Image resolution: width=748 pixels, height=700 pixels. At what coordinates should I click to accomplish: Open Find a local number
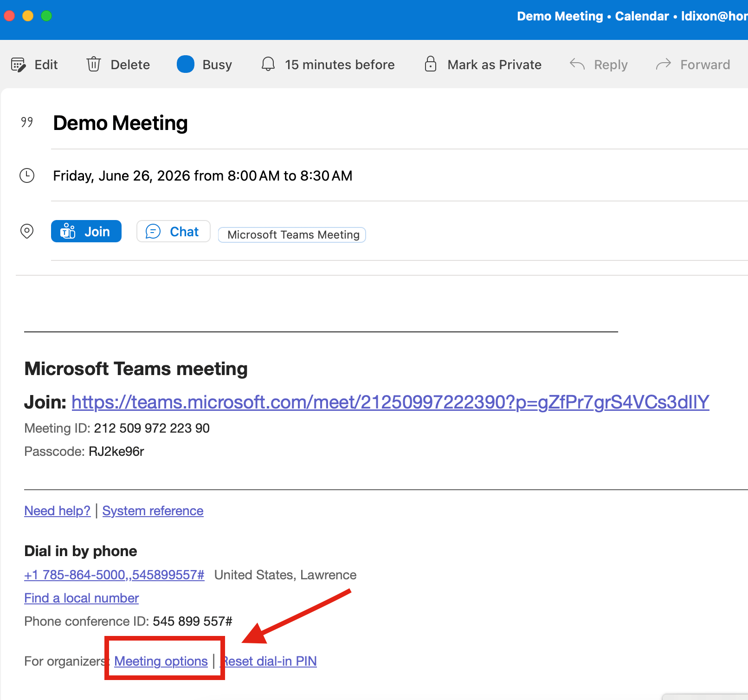tap(81, 598)
